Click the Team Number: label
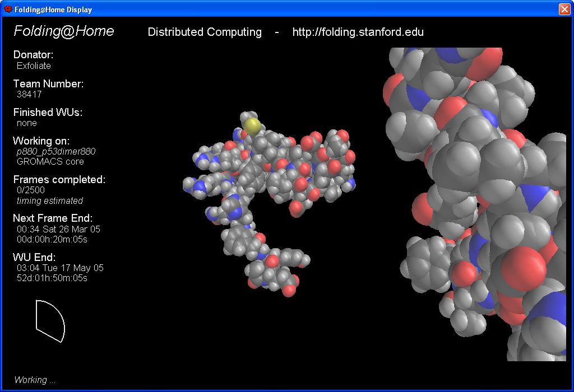 pos(48,84)
